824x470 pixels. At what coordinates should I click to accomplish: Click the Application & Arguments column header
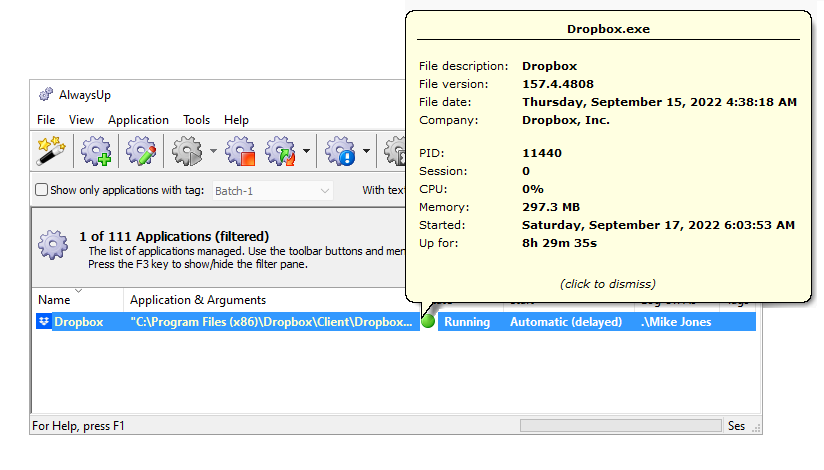198,300
